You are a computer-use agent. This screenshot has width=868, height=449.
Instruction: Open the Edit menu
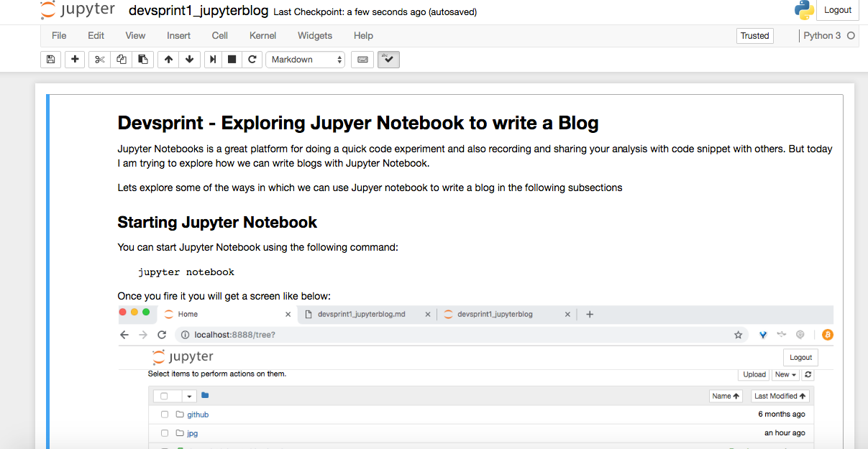pos(96,35)
